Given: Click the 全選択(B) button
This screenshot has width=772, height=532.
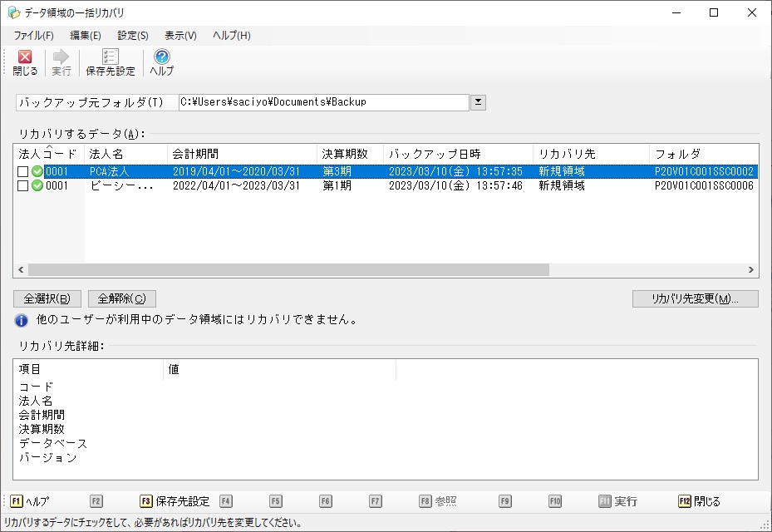Looking at the screenshot, I should tap(47, 298).
